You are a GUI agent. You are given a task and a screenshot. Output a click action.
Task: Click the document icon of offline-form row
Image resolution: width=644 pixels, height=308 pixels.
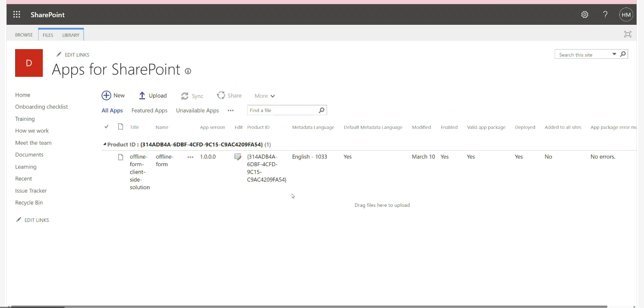pyautogui.click(x=121, y=157)
